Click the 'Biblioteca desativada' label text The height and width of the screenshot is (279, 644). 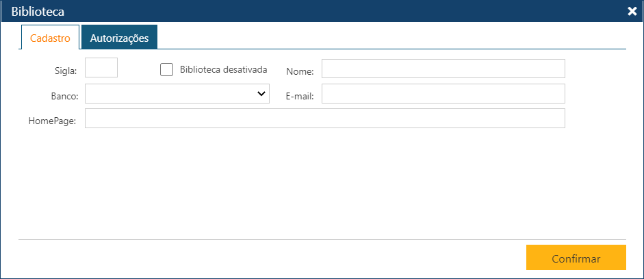click(x=223, y=69)
